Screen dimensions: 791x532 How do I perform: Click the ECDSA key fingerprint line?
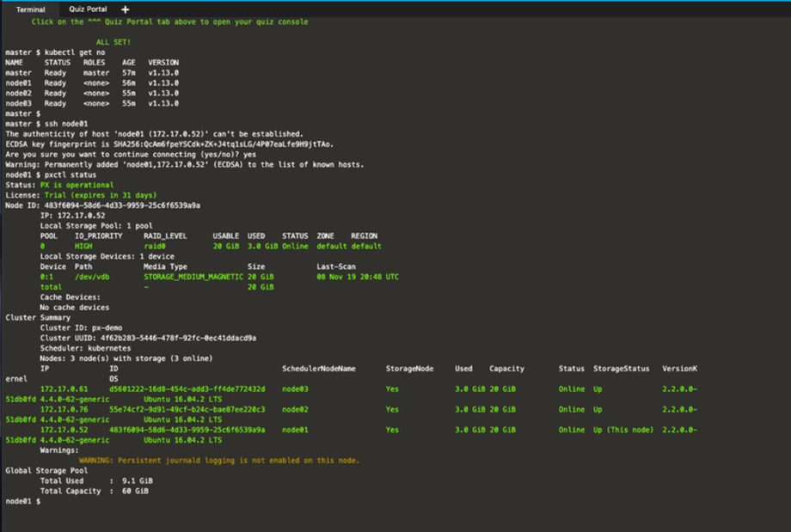[x=169, y=144]
